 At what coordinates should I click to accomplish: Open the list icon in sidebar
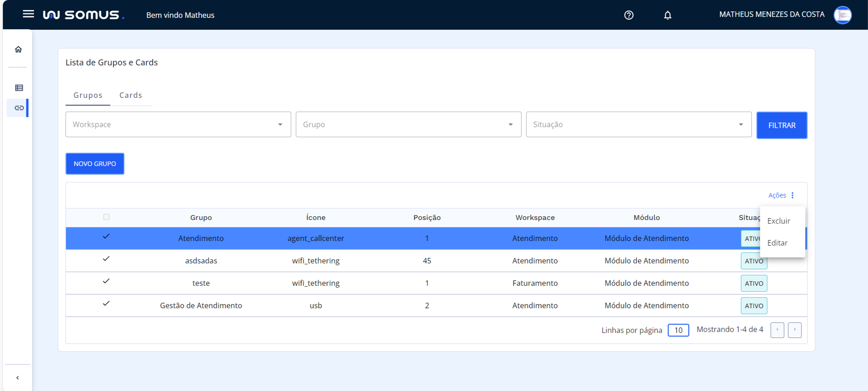point(19,88)
